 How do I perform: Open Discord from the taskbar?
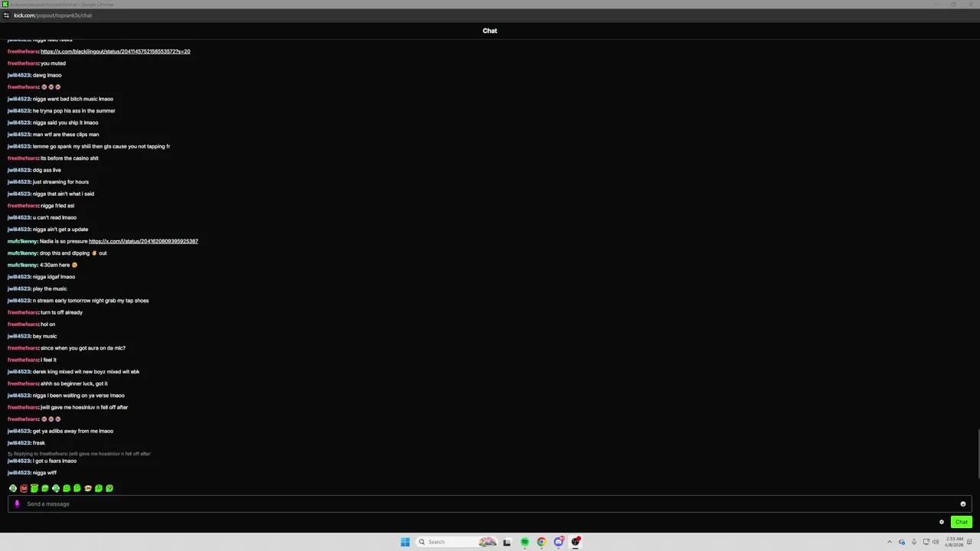pyautogui.click(x=559, y=542)
